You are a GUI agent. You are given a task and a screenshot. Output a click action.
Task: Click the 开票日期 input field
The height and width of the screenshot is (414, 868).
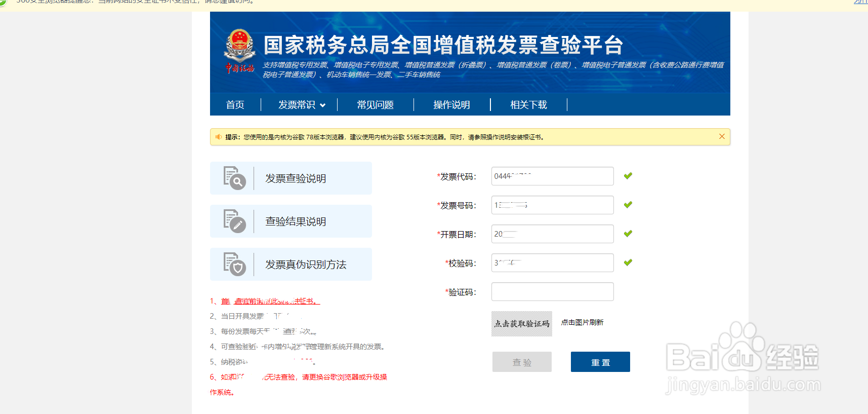point(553,234)
